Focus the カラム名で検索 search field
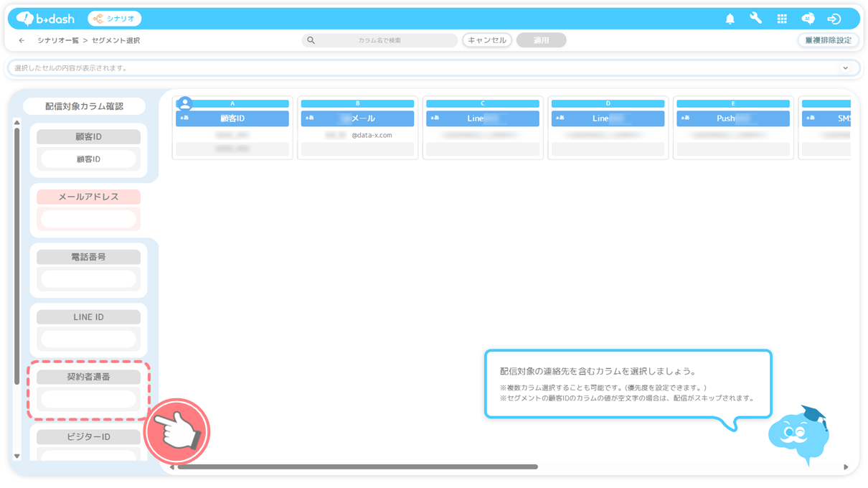 click(379, 41)
